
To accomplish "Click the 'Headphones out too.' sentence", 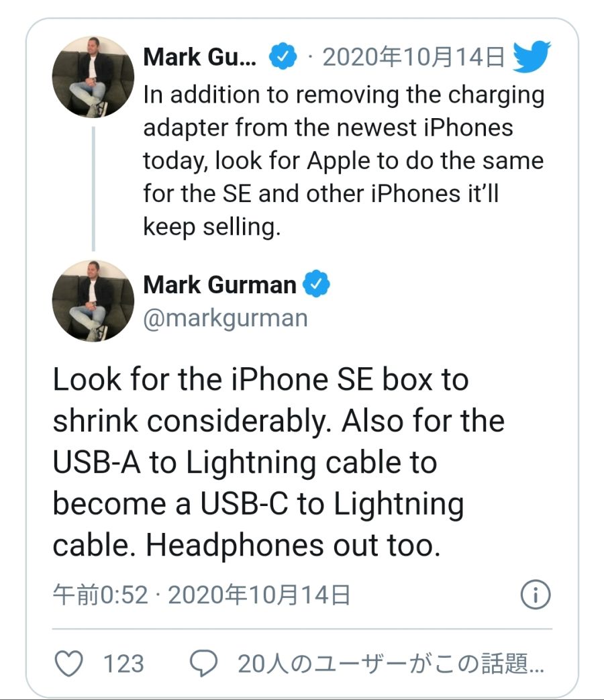I will click(x=293, y=545).
